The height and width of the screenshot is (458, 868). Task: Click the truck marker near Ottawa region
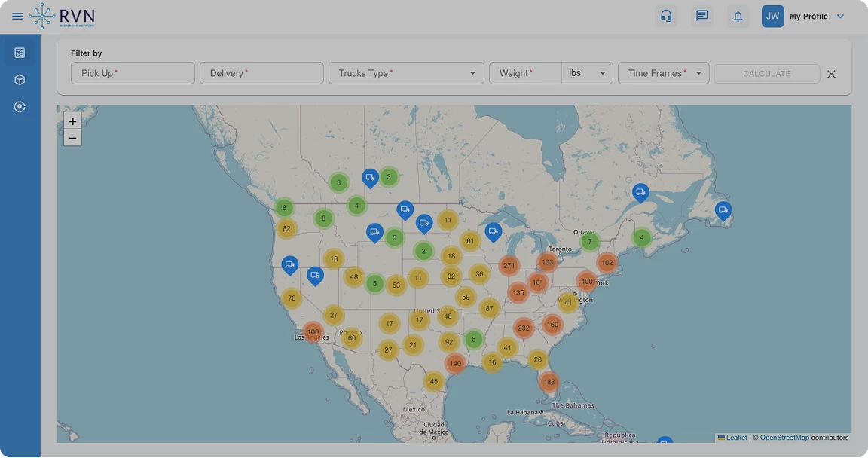640,193
